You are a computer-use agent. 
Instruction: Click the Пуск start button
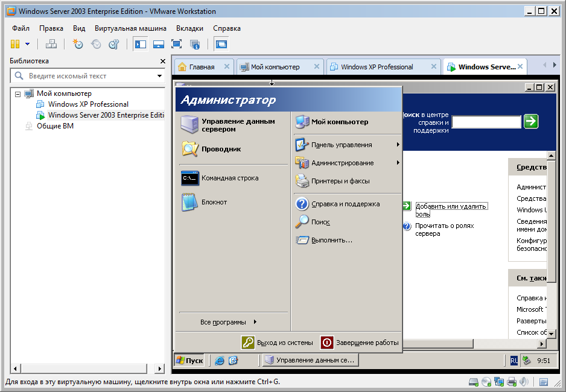coord(189,360)
